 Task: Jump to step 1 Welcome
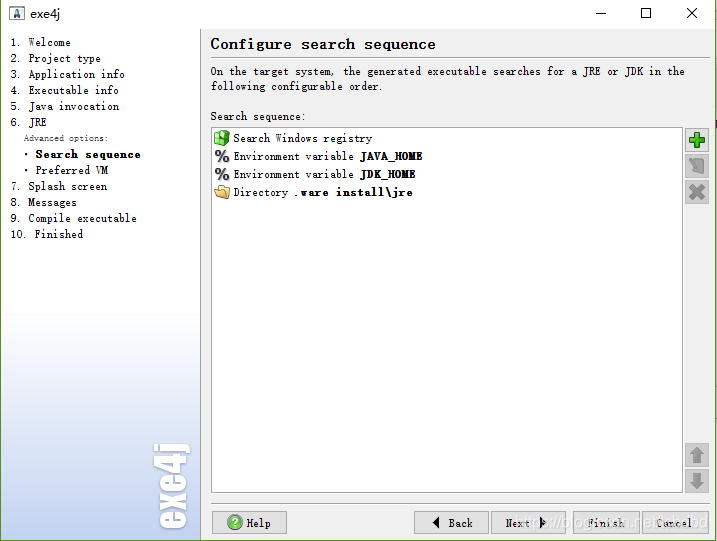coord(40,42)
